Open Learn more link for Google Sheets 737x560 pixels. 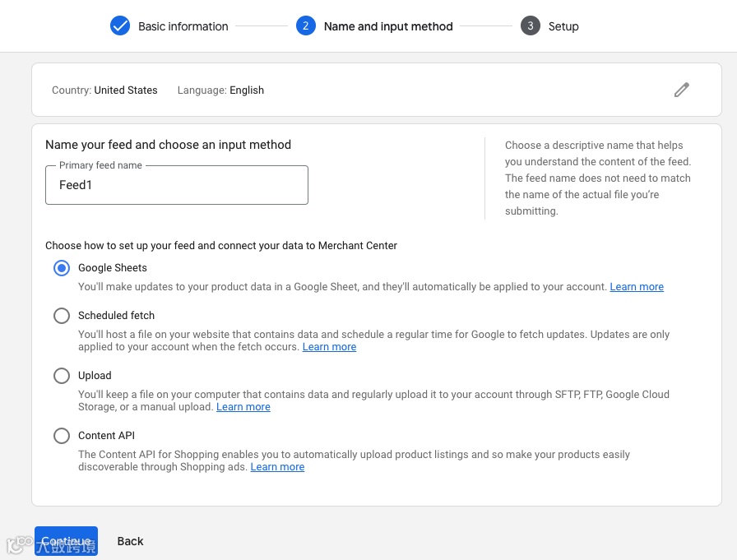(x=637, y=287)
